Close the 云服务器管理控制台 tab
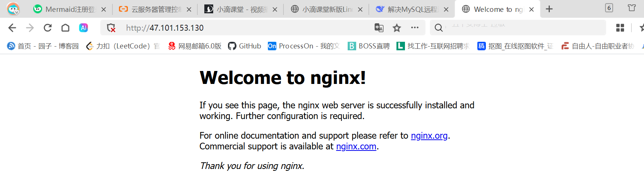 189,10
